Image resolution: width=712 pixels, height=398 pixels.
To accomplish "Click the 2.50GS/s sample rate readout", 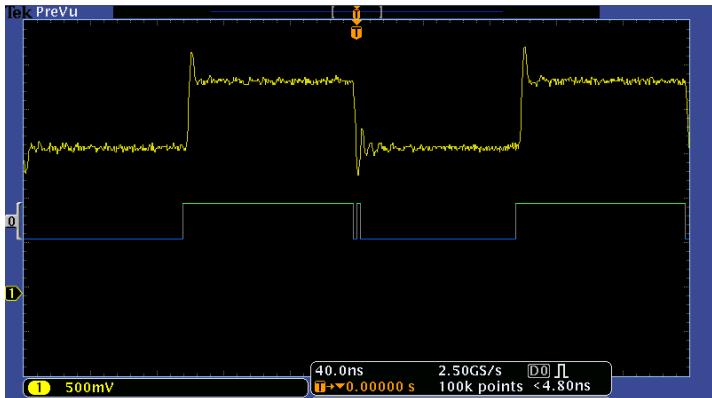I will click(470, 371).
